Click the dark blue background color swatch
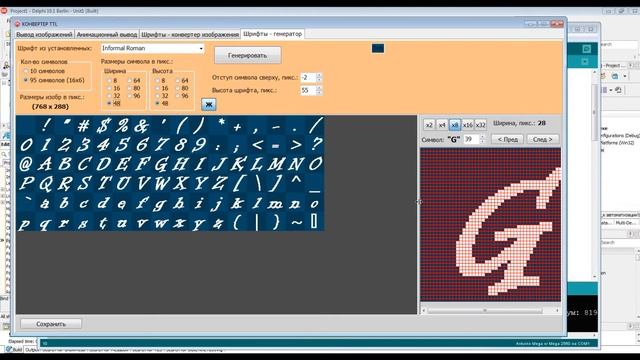 pyautogui.click(x=378, y=49)
